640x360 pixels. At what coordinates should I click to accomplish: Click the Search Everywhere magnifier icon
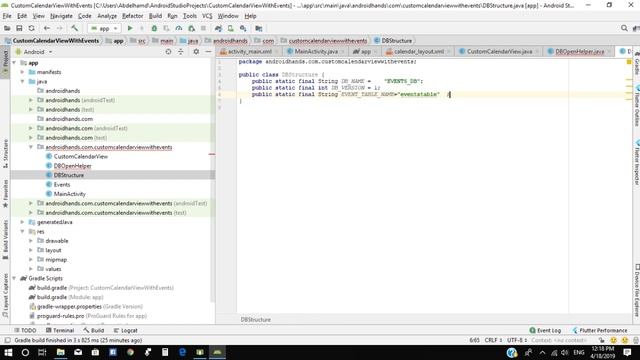pyautogui.click(x=624, y=28)
